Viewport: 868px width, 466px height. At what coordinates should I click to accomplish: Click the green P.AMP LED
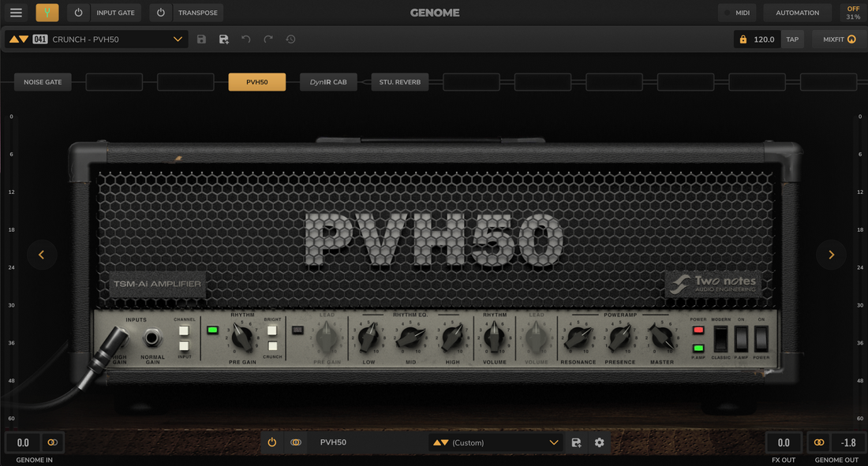(698, 348)
